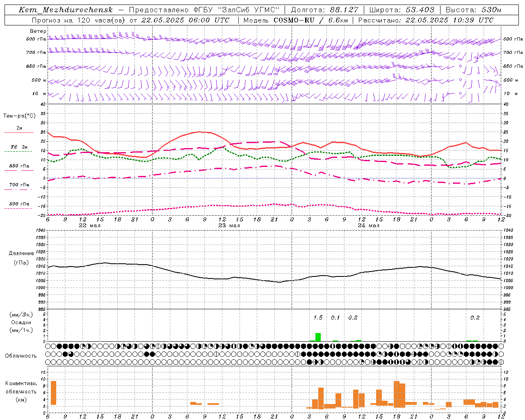Click the 1.5 precipitation amount value
Screen dimensions: 525x420
coord(318,317)
